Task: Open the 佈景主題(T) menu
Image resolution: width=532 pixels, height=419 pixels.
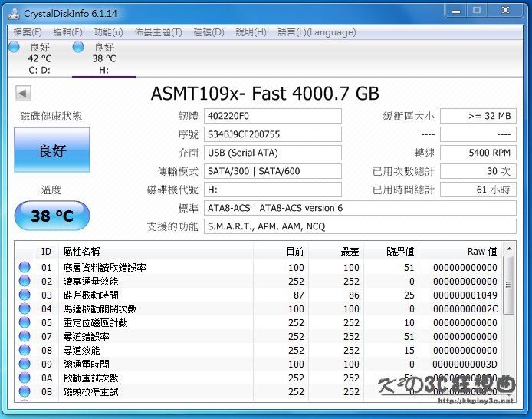Action: (158, 32)
